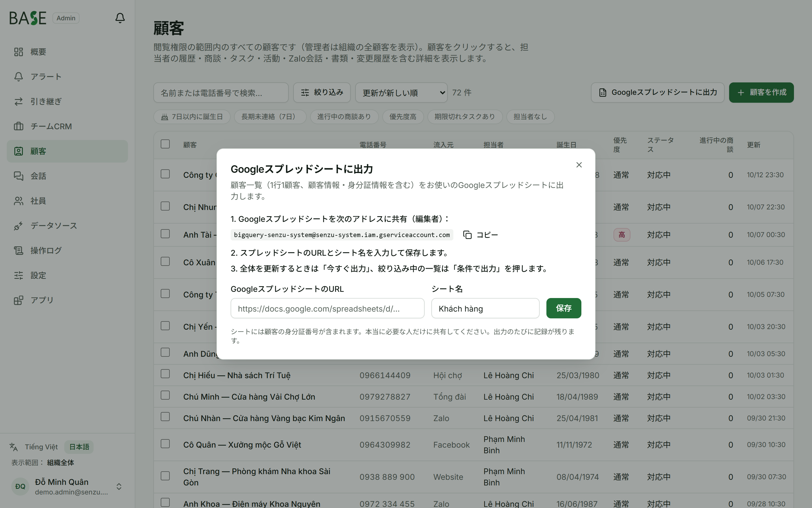Screen dimensions: 812x508
Task: Select 顧客 in the sidebar
Action: [x=67, y=151]
